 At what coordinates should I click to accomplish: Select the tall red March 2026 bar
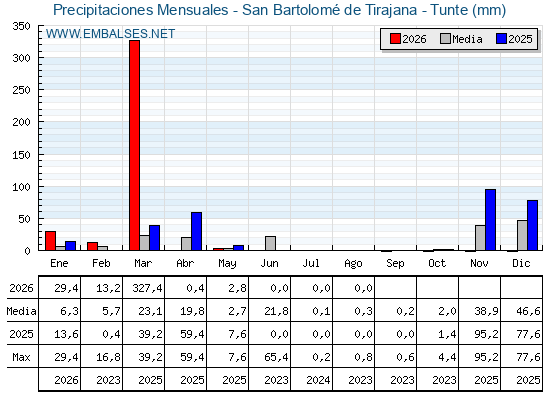click(x=135, y=145)
